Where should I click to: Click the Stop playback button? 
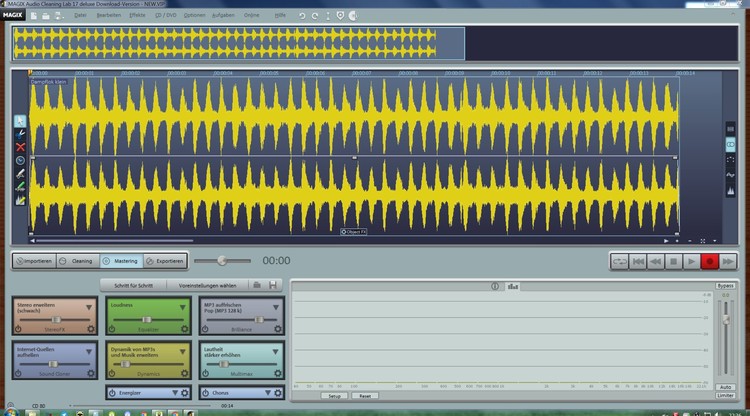674,261
